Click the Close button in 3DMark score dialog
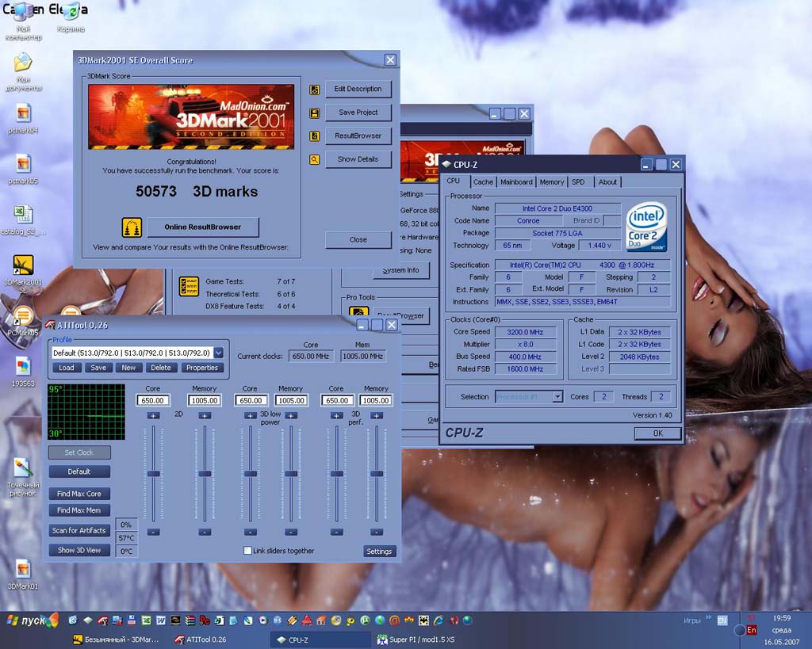 click(x=358, y=239)
